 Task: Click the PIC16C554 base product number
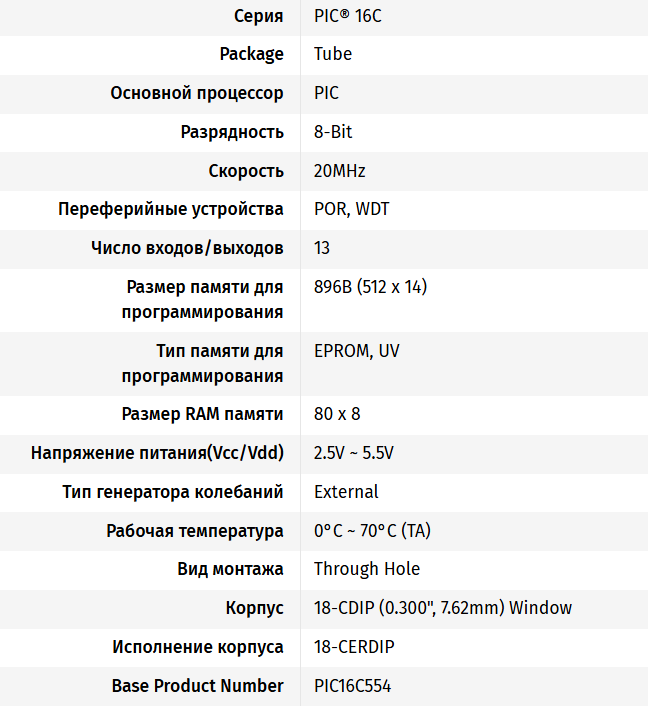(353, 686)
